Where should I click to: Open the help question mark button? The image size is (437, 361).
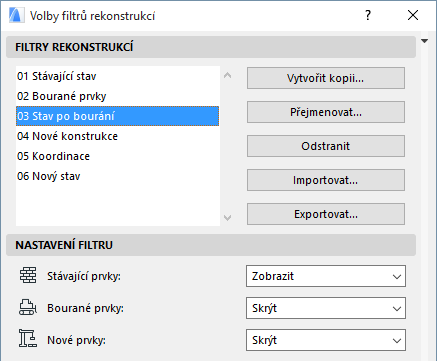coord(368,15)
